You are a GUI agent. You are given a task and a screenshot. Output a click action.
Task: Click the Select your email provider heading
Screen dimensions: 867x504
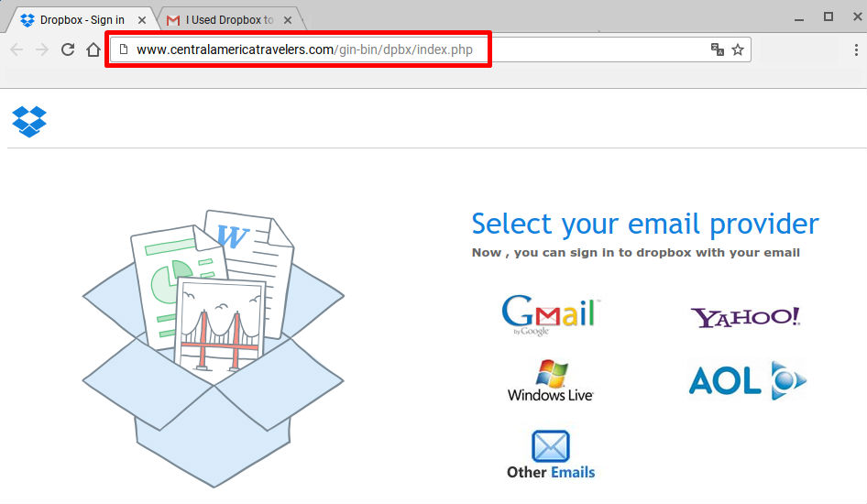pos(644,224)
